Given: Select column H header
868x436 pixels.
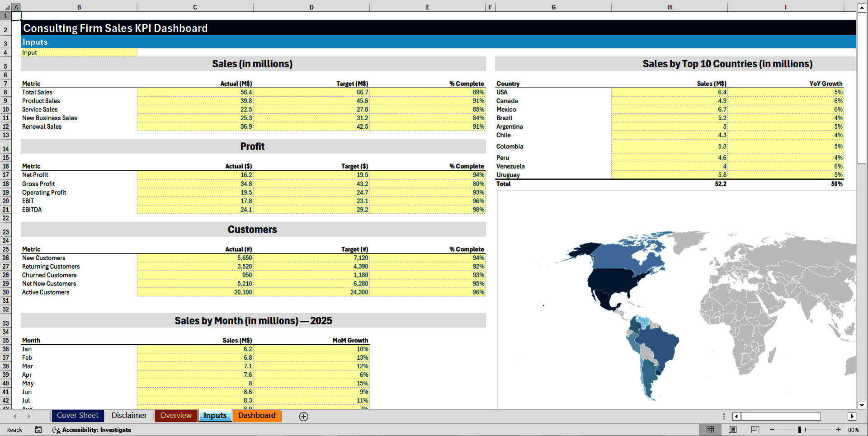Looking at the screenshot, I should click(x=670, y=7).
